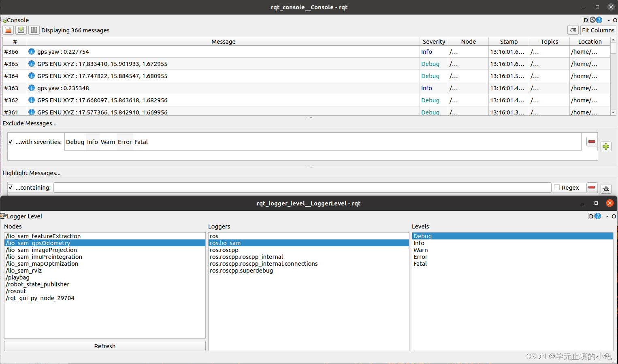This screenshot has height=364, width=618.
Task: Open Logger Level help question-mark icon
Action: click(598, 216)
